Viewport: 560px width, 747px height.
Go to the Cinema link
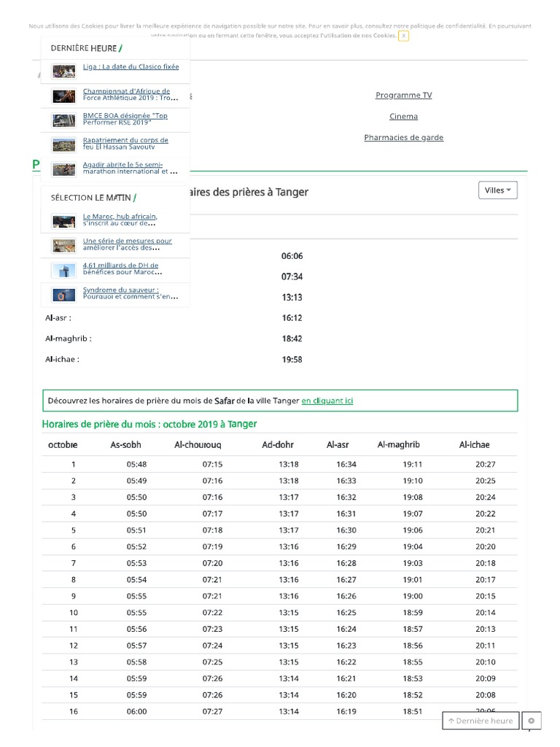403,117
